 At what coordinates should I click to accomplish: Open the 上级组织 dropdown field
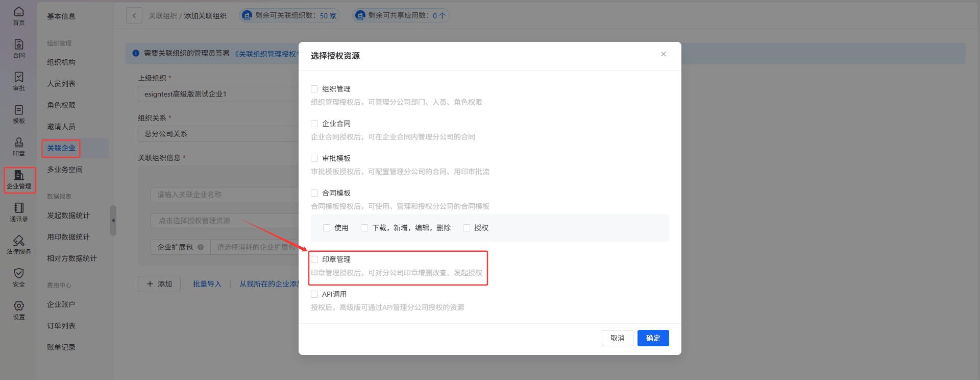[218, 94]
